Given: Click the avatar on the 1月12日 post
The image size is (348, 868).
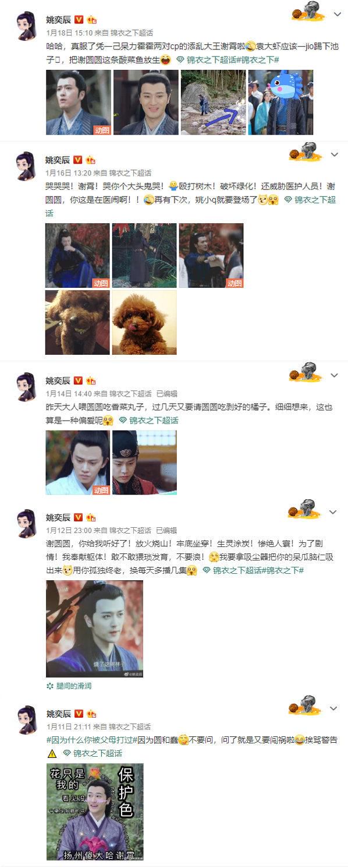Looking at the screenshot, I should [x=25, y=524].
